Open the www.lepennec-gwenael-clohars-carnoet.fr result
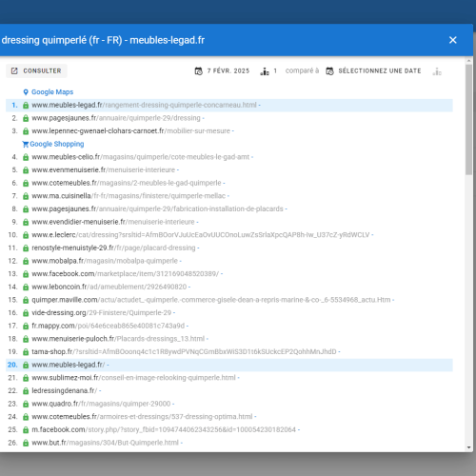Viewport: 476px width, 476px height. (130, 131)
